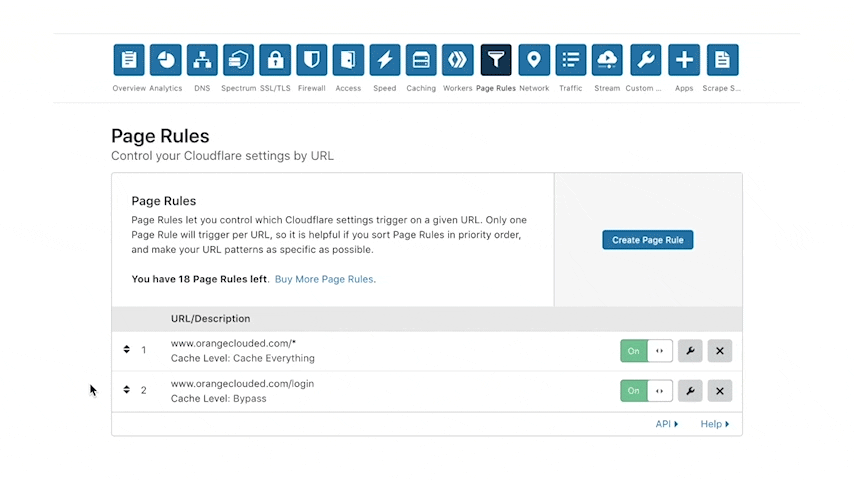Toggle the Cache Everything rule On switch

646,351
